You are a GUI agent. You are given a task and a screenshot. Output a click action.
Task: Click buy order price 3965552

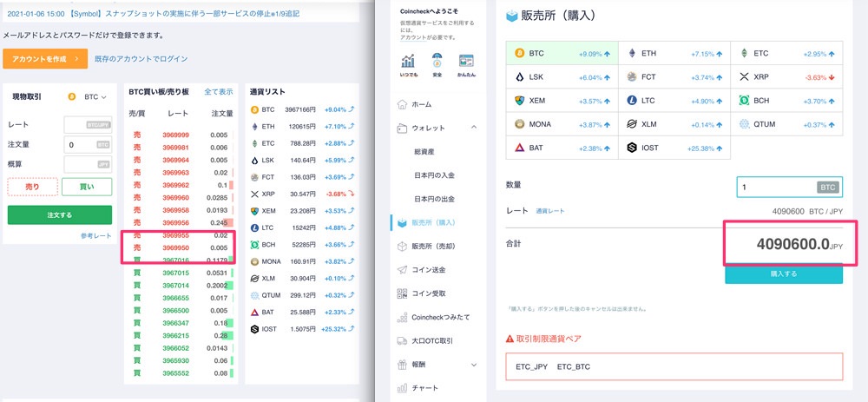[x=175, y=372]
